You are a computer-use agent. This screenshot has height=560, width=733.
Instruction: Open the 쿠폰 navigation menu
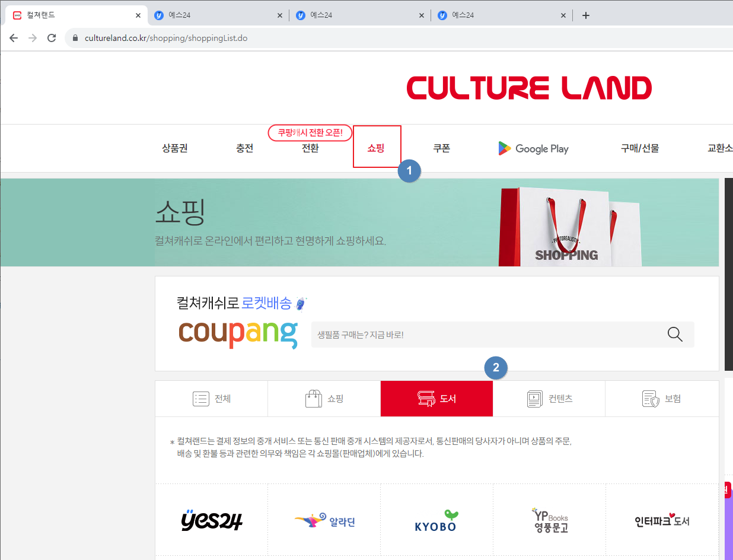(441, 148)
